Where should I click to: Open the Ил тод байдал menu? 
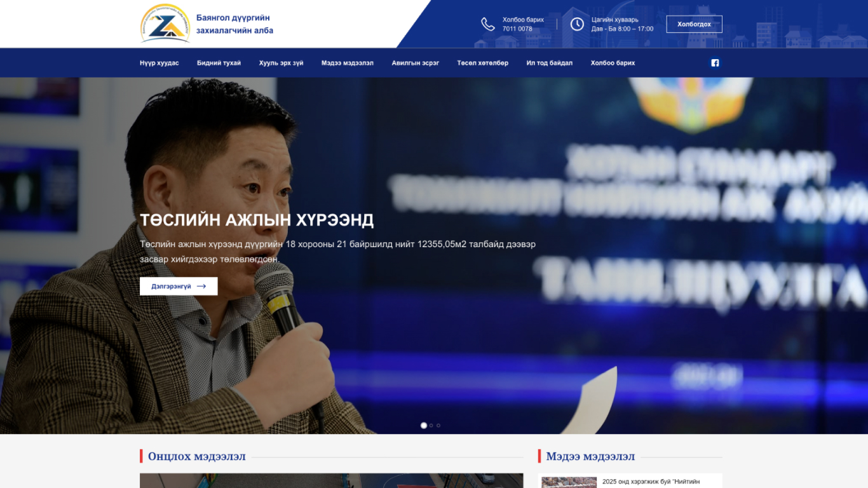pos(550,63)
